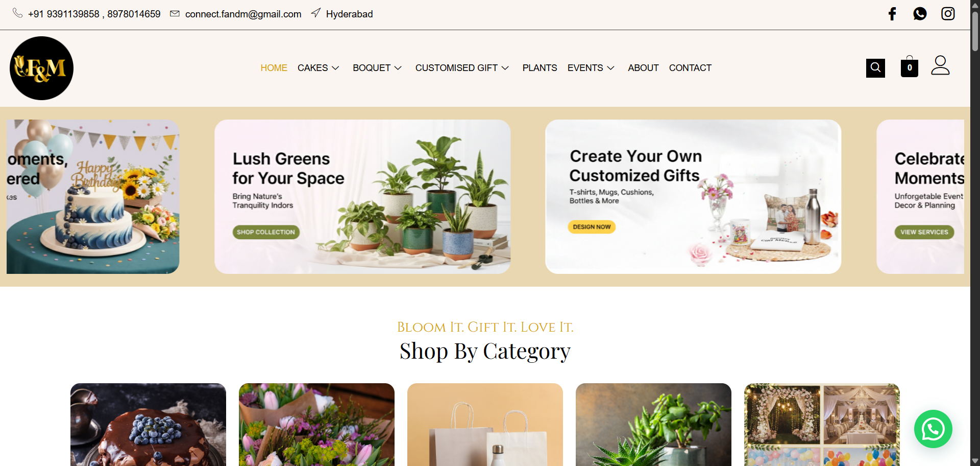The width and height of the screenshot is (980, 466).
Task: Open the user account icon
Action: point(940,65)
